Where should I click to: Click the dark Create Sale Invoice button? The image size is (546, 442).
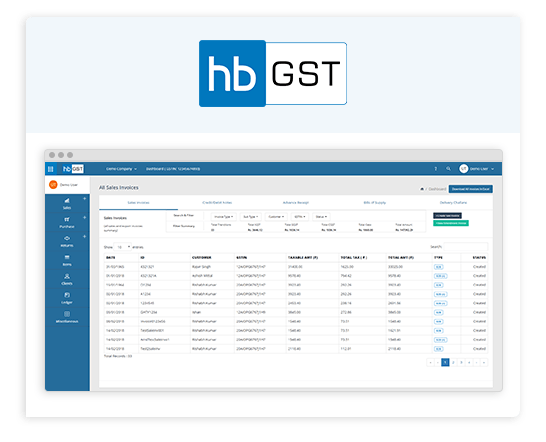click(447, 216)
